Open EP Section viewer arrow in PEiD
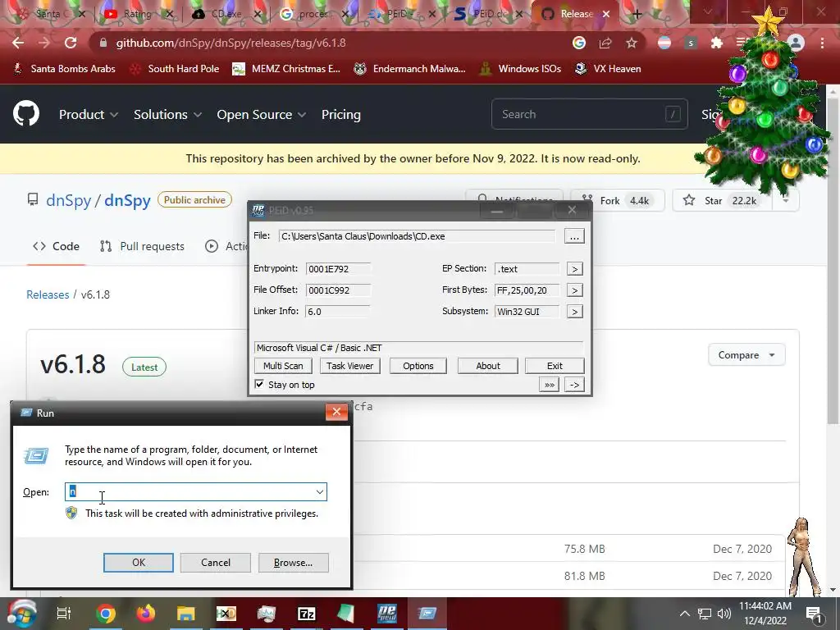This screenshot has height=630, width=840. 575,269
